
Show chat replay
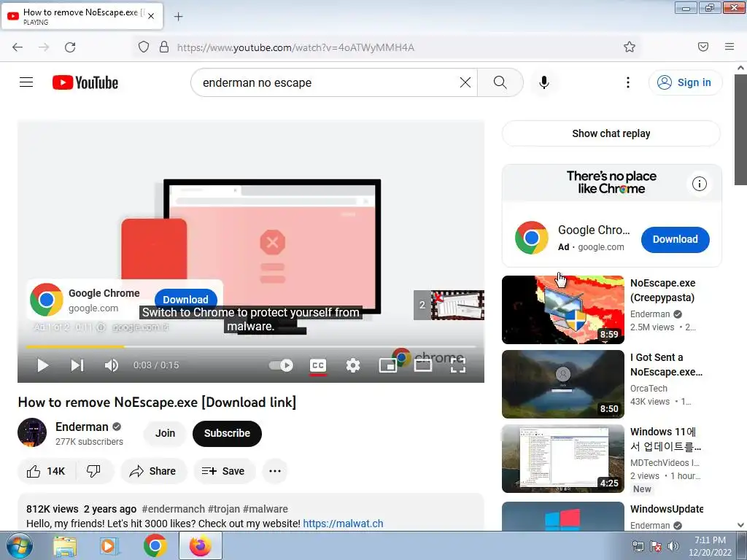(611, 133)
